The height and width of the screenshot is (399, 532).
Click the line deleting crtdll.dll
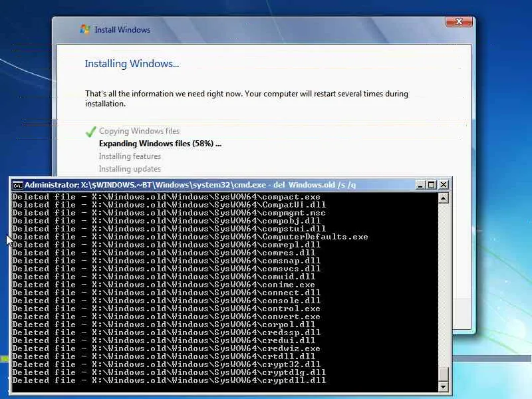click(164, 356)
